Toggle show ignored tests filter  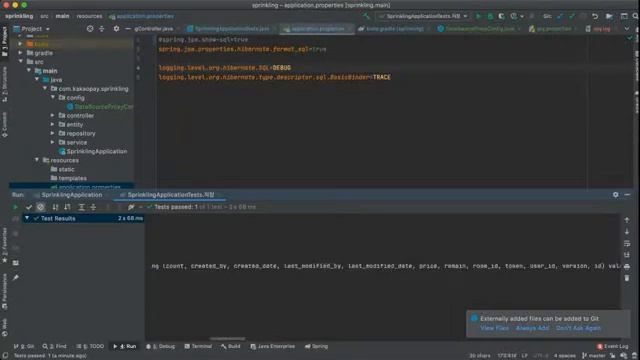[40, 207]
